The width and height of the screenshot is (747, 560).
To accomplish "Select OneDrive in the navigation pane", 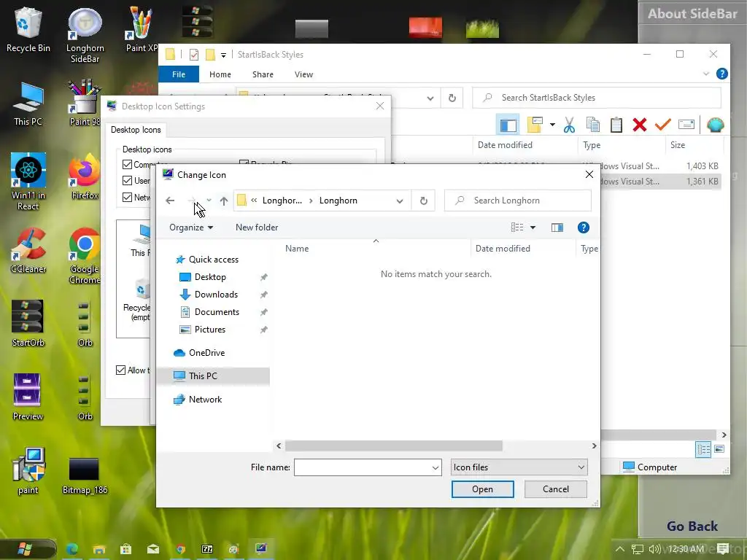I will (x=206, y=353).
